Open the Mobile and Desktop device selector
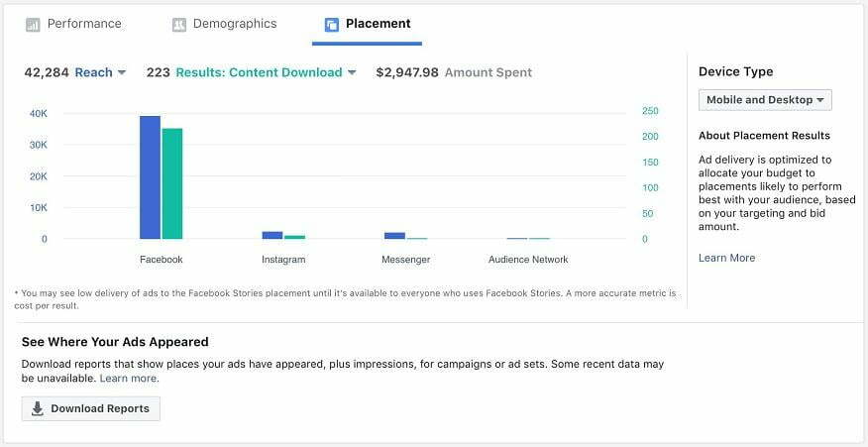The image size is (868, 447). coord(765,100)
